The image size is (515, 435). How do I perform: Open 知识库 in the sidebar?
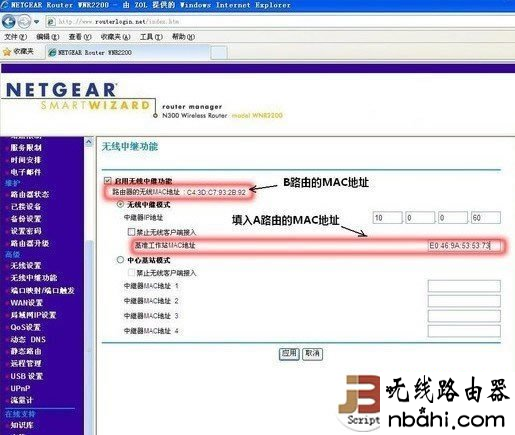[22, 425]
